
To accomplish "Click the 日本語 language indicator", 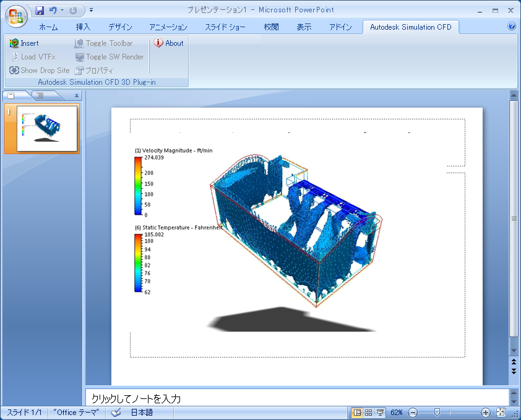I will pos(142,413).
